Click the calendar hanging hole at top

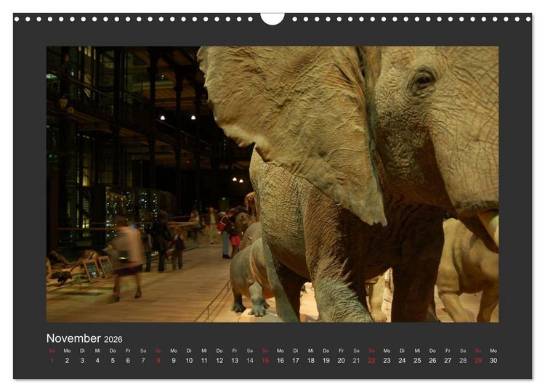point(272,18)
